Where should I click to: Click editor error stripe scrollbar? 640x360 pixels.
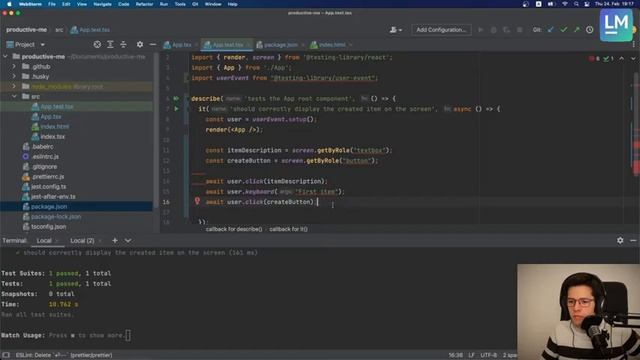coord(636,139)
